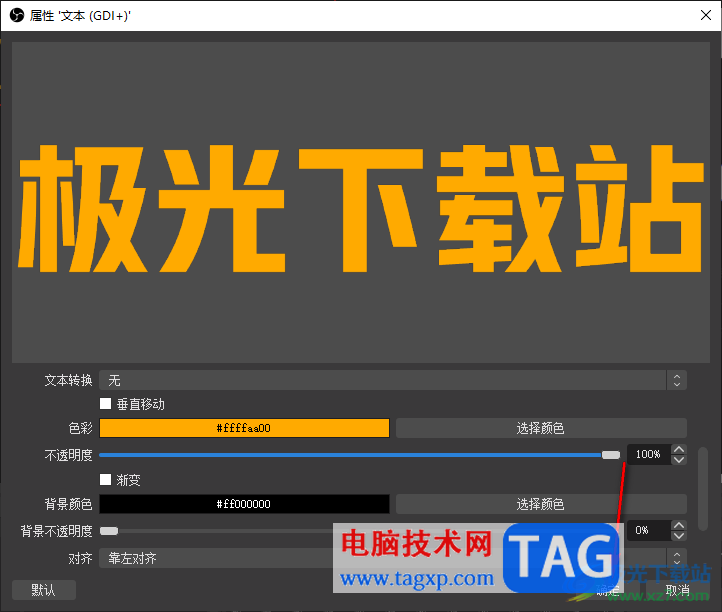This screenshot has height=612, width=722.
Task: Close the 属性 '文本 (GDI+)' dialog
Action: point(705,16)
